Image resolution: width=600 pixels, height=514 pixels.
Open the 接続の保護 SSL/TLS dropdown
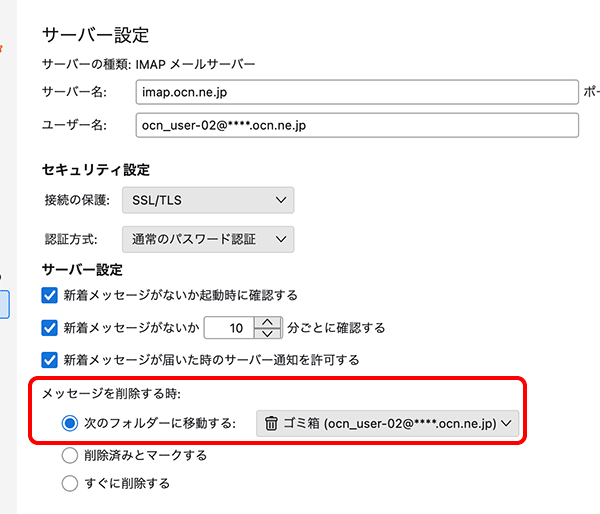point(208,200)
